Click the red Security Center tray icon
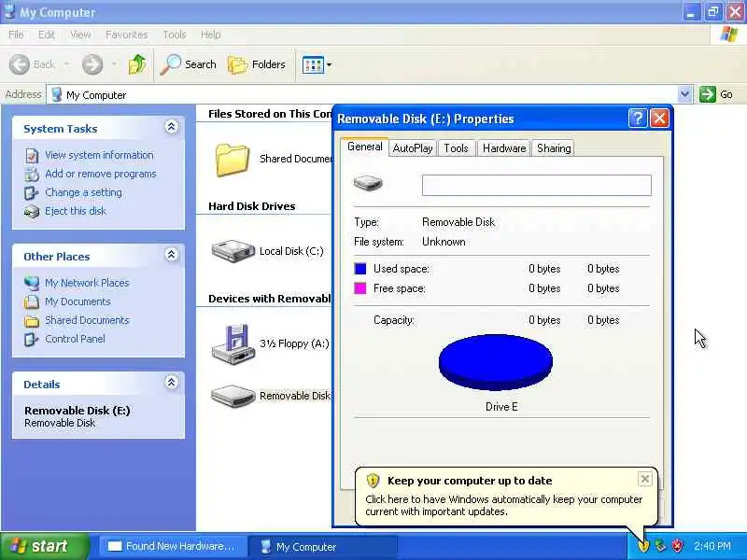 tap(677, 546)
